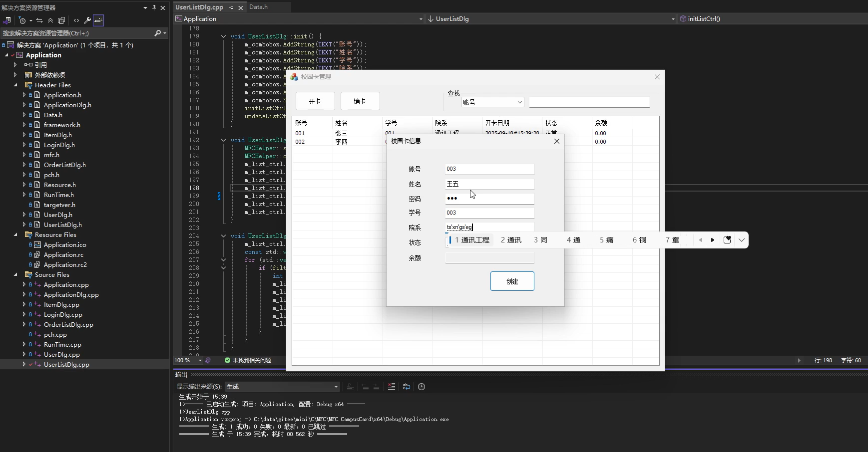Click the 学号 field in the card dialog
Screen dimensions: 868x452
click(489, 213)
